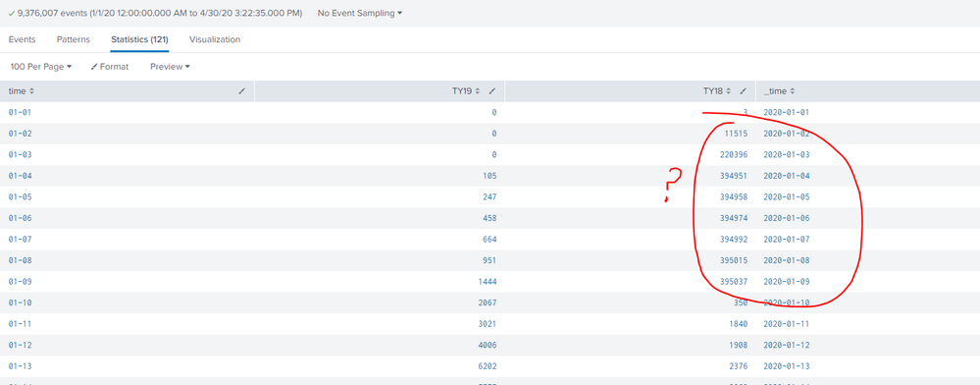This screenshot has height=385, width=980.
Task: Click TY19 value 3021
Action: click(488, 324)
